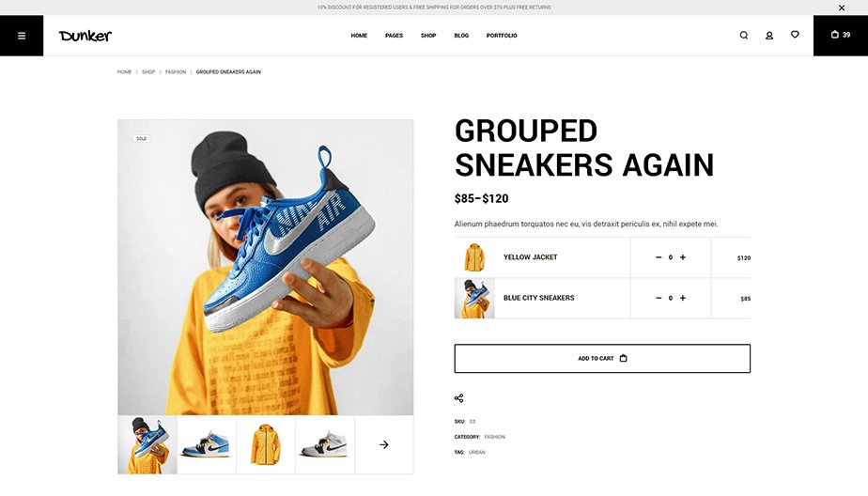Viewport: 868px width, 496px height.
Task: Open the Urban tag link
Action: (x=476, y=452)
